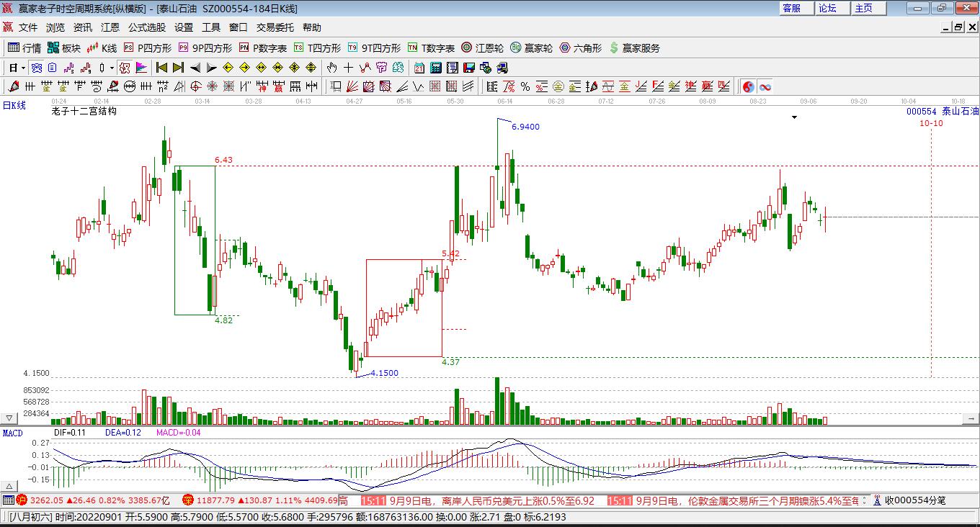
Task: Open the calculator icon
Action: 435,68
